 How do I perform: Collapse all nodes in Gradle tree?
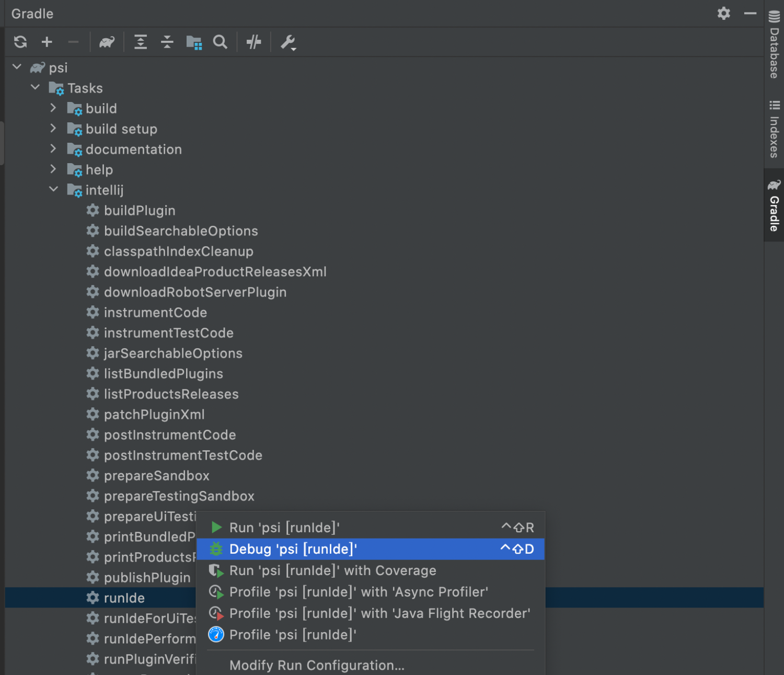(x=167, y=42)
